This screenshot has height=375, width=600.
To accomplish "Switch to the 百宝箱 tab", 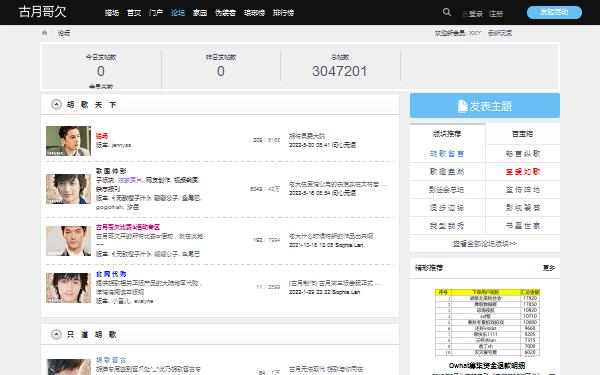I will coord(522,134).
